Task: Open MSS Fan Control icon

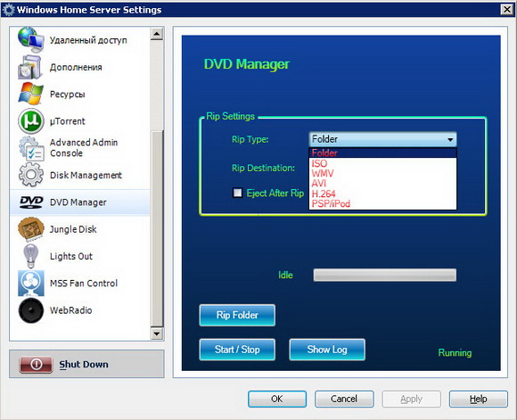Action: pos(30,283)
